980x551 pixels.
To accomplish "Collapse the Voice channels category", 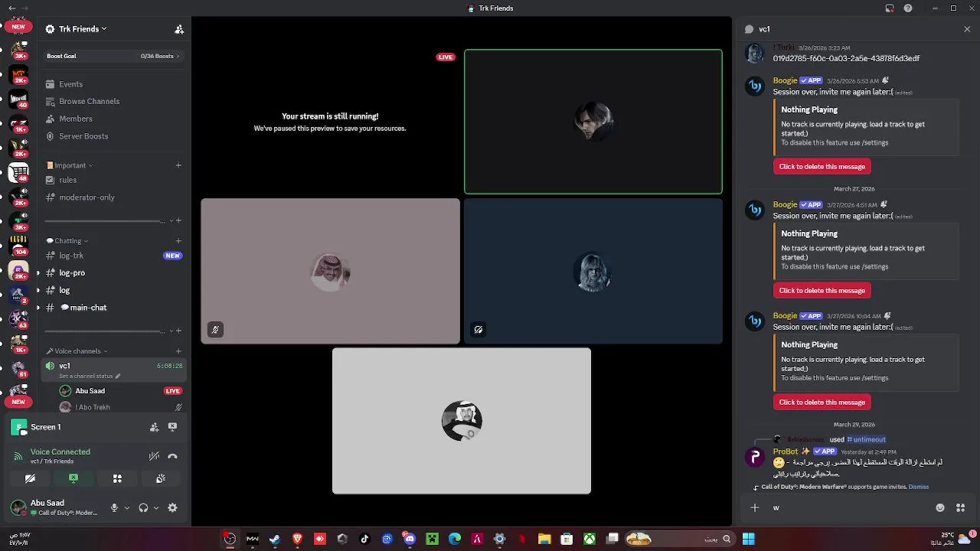I will pos(77,351).
